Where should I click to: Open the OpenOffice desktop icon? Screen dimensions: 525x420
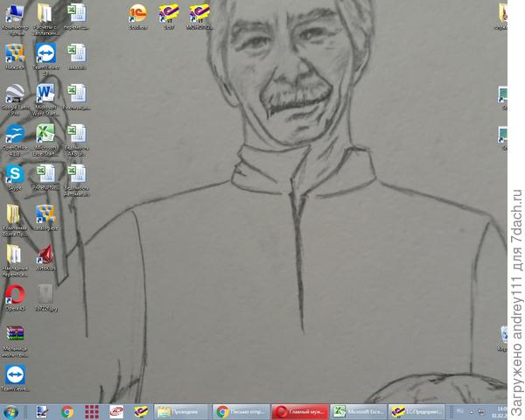15,134
